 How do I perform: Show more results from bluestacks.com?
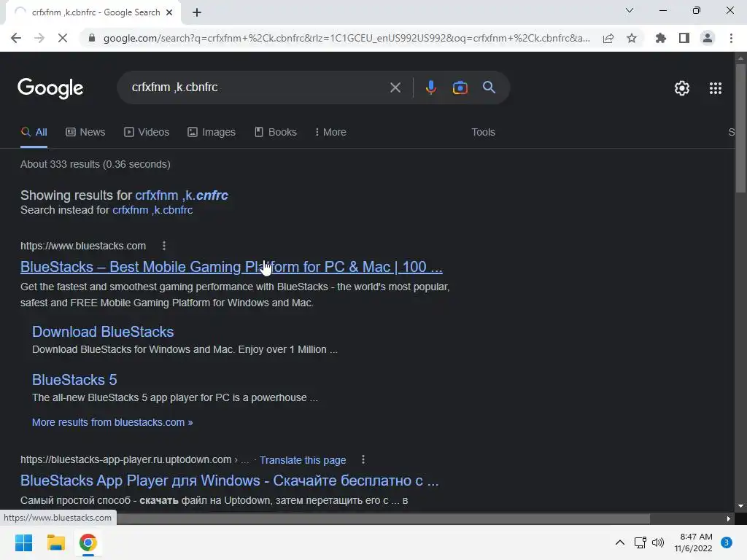click(112, 422)
